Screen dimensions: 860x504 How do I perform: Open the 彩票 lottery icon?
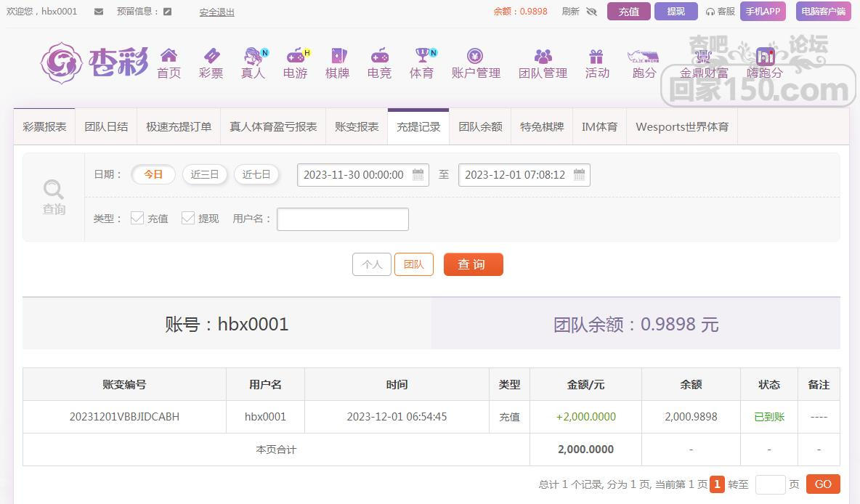211,57
